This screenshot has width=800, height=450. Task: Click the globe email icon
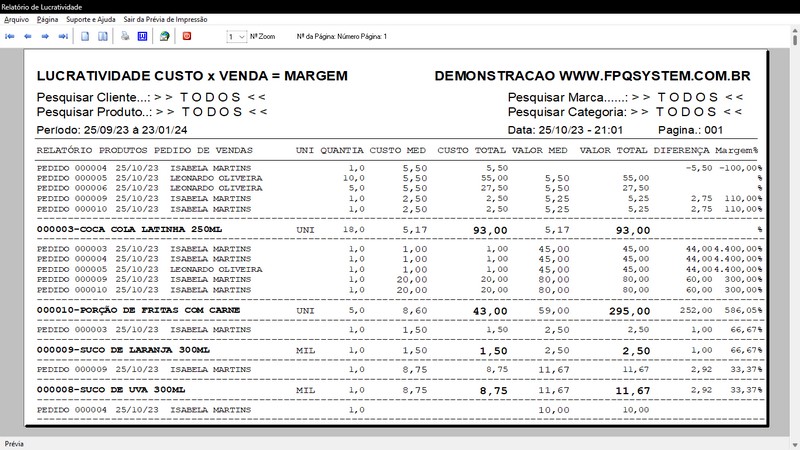click(164, 36)
